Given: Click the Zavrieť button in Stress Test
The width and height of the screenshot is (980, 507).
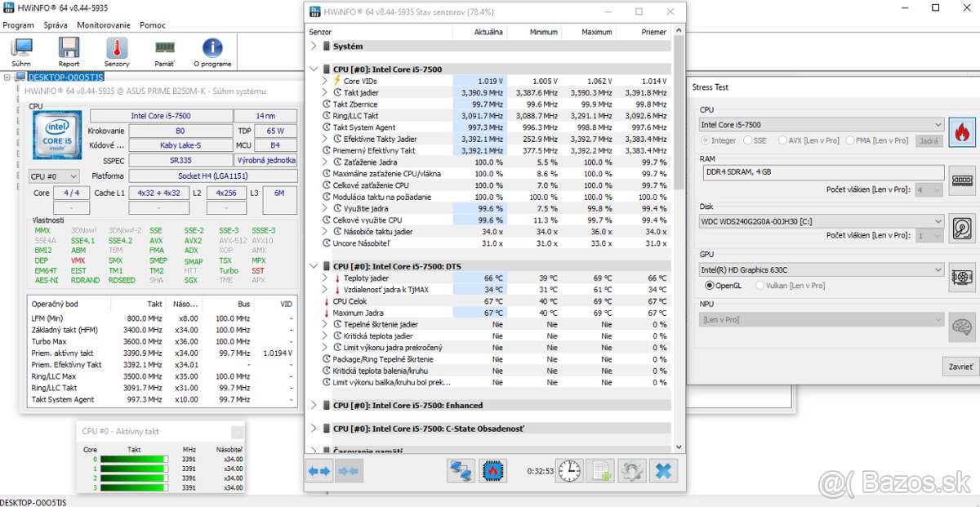Looking at the screenshot, I should [x=961, y=367].
